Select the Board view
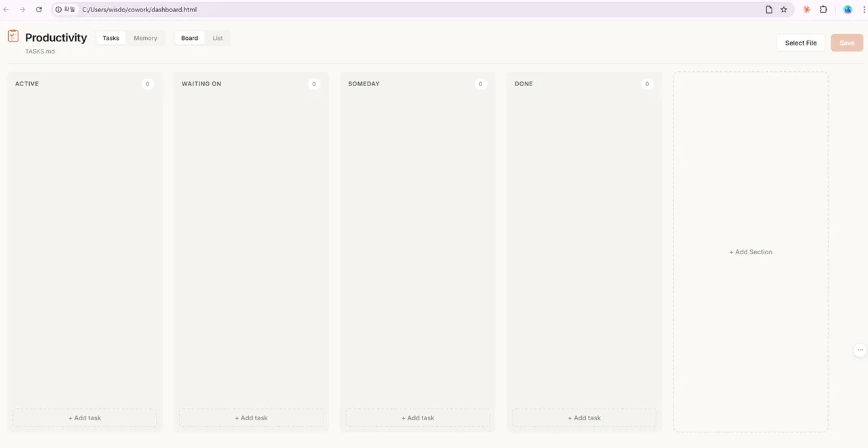868x448 pixels. [189, 38]
